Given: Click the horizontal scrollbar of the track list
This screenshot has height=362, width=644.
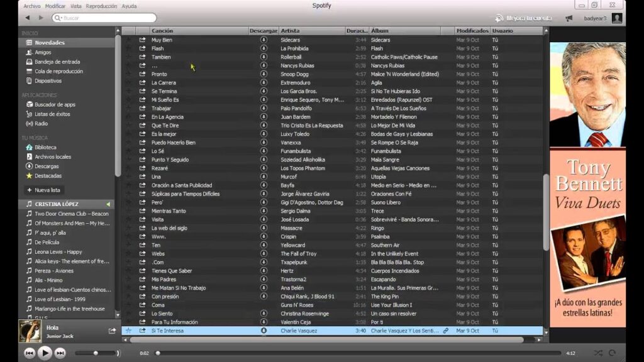Looking at the screenshot, I should pyautogui.click(x=326, y=340).
